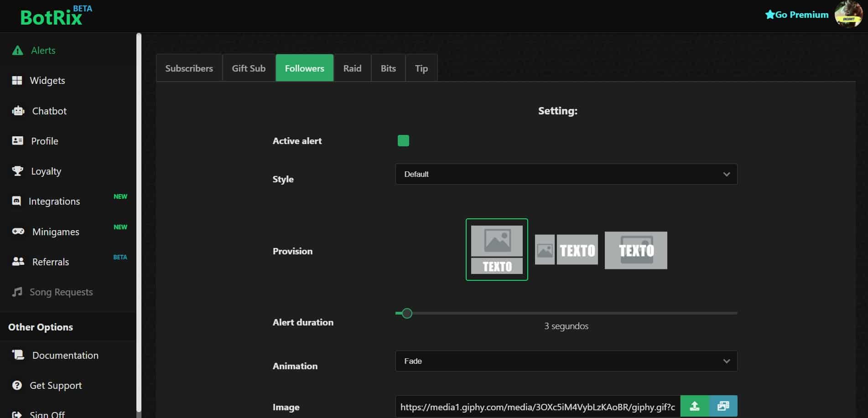This screenshot has width=868, height=418.
Task: Open Widgets from the sidebar icon
Action: coord(17,80)
